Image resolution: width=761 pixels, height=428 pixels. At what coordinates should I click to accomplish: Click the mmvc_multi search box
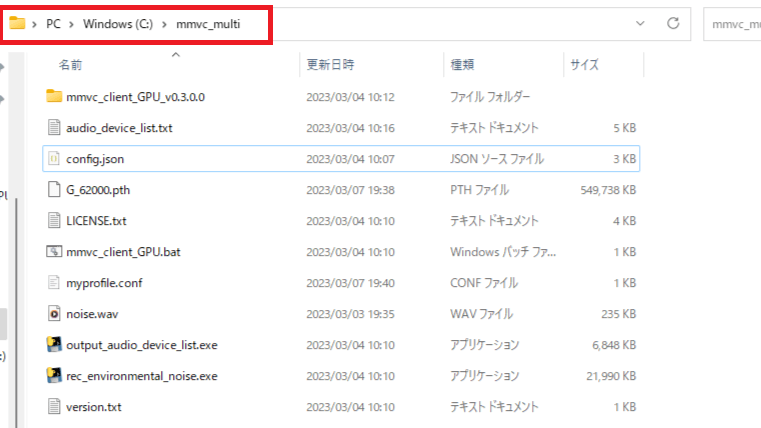click(732, 24)
